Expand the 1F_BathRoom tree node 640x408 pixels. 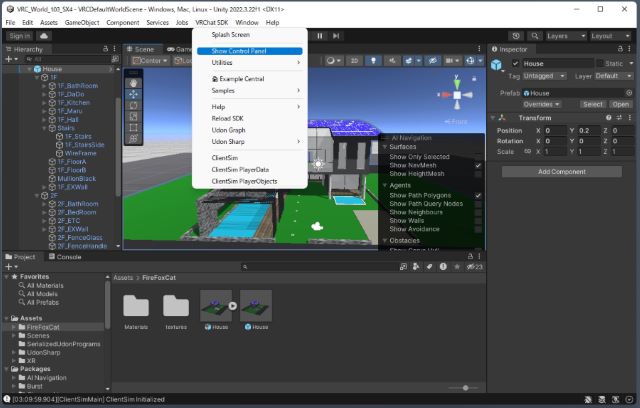[x=44, y=86]
